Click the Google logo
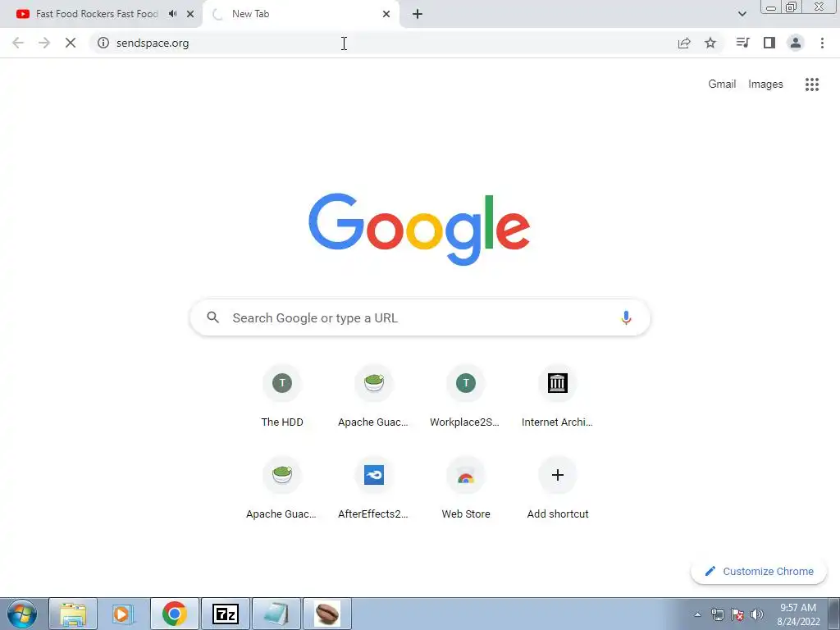This screenshot has width=840, height=630. click(419, 230)
